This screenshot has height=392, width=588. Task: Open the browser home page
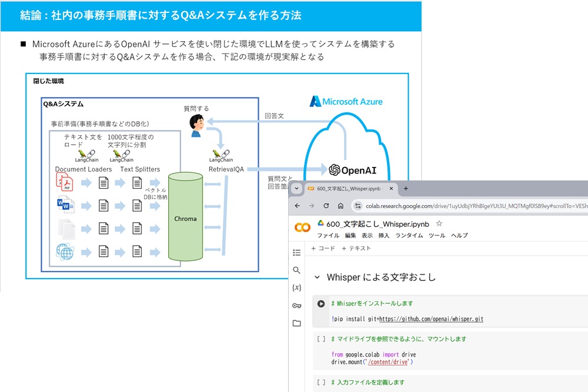[340, 206]
